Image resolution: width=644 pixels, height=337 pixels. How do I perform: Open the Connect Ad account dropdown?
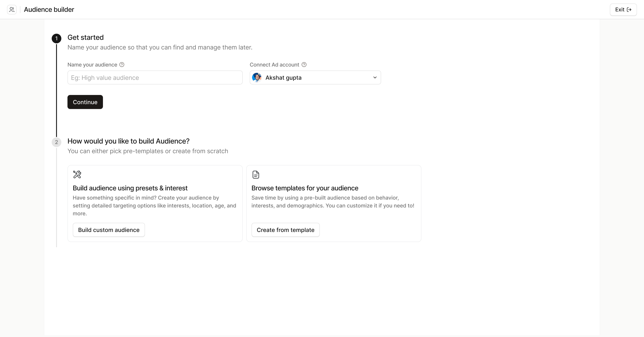pyautogui.click(x=315, y=77)
